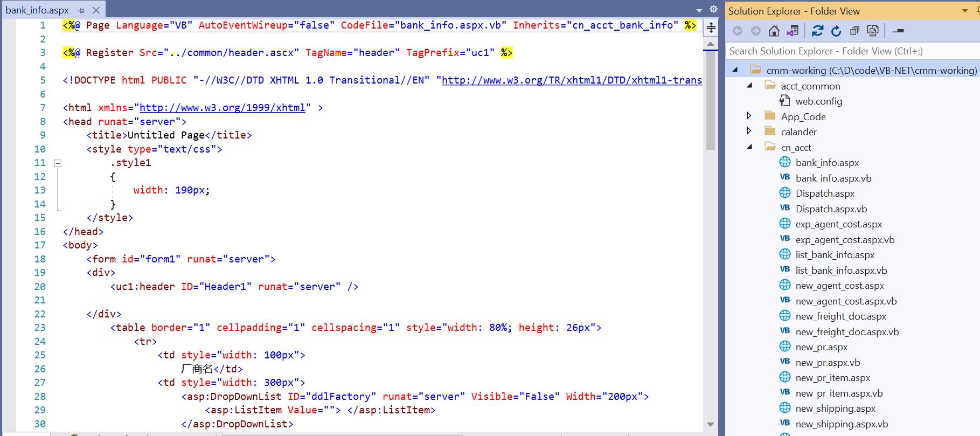The height and width of the screenshot is (436, 980).
Task: Select the acct_common folder
Action: (x=810, y=86)
